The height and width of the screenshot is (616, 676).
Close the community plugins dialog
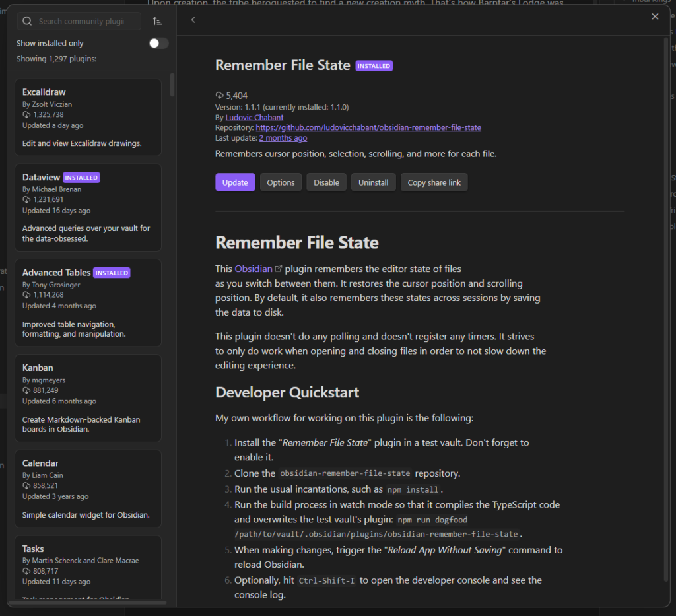click(655, 17)
